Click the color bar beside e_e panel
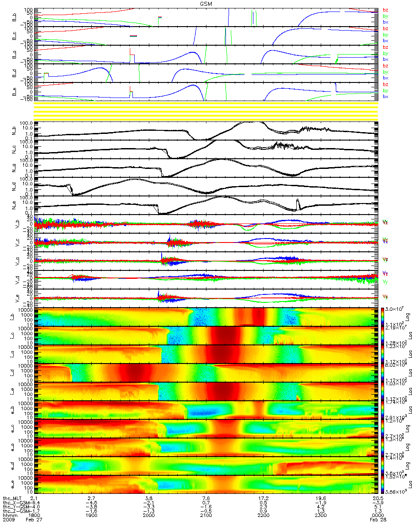 (383, 484)
